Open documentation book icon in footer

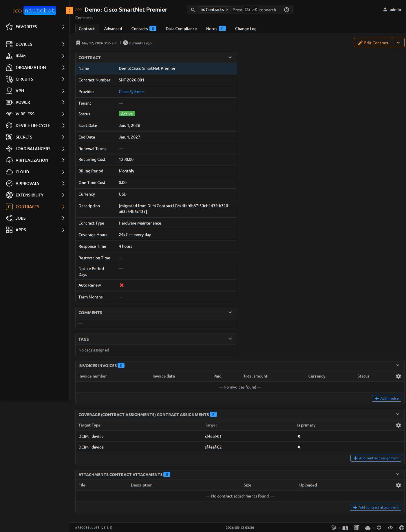[345, 528]
